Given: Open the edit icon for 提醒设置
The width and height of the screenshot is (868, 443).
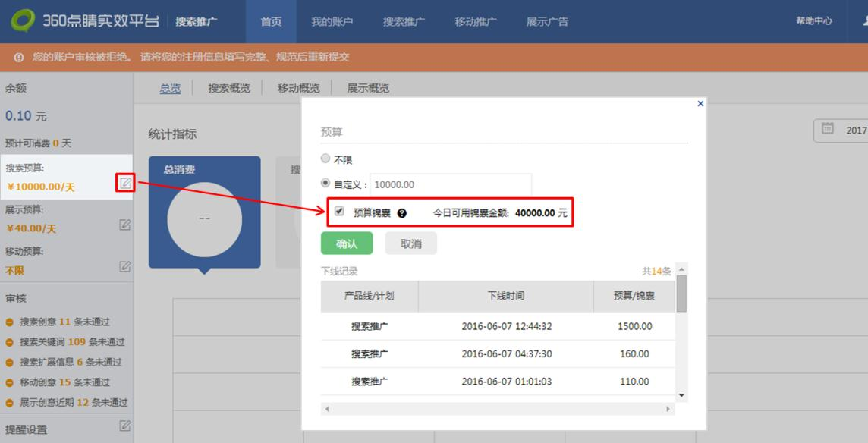Looking at the screenshot, I should point(125,426).
